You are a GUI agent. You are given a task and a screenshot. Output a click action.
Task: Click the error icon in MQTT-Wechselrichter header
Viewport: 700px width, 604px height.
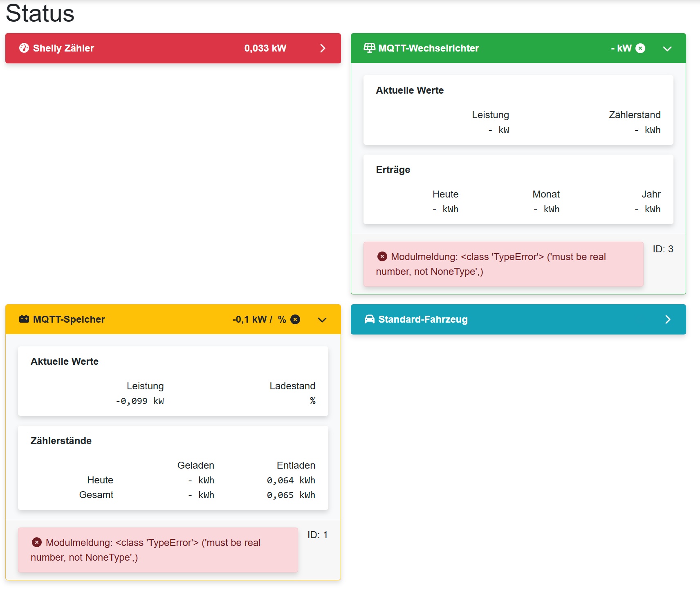(x=641, y=48)
